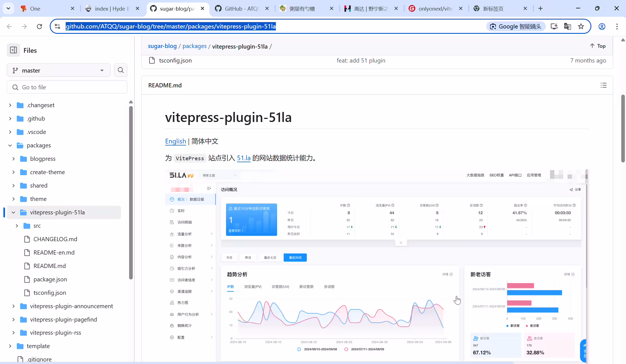Click the file search magnifier icon

point(121,70)
